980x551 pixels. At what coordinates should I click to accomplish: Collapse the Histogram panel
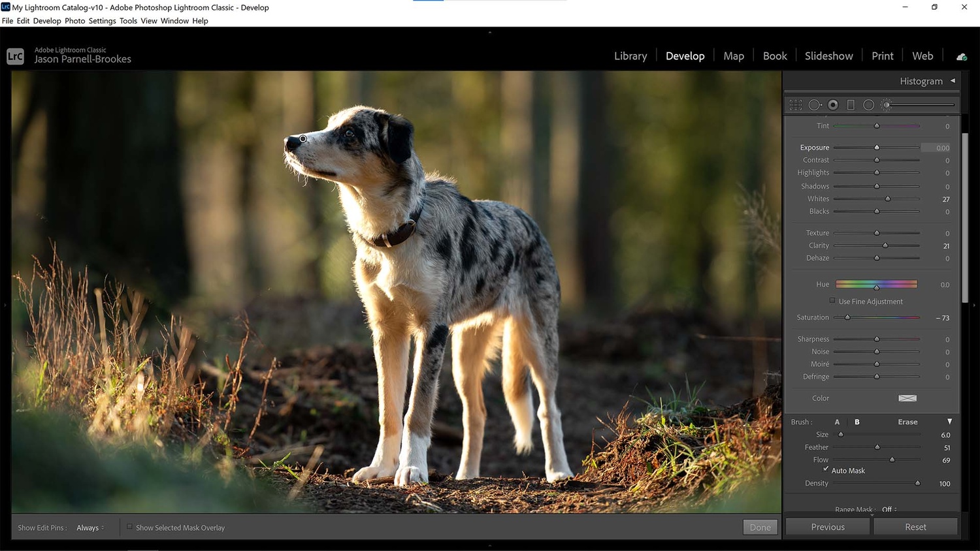953,80
